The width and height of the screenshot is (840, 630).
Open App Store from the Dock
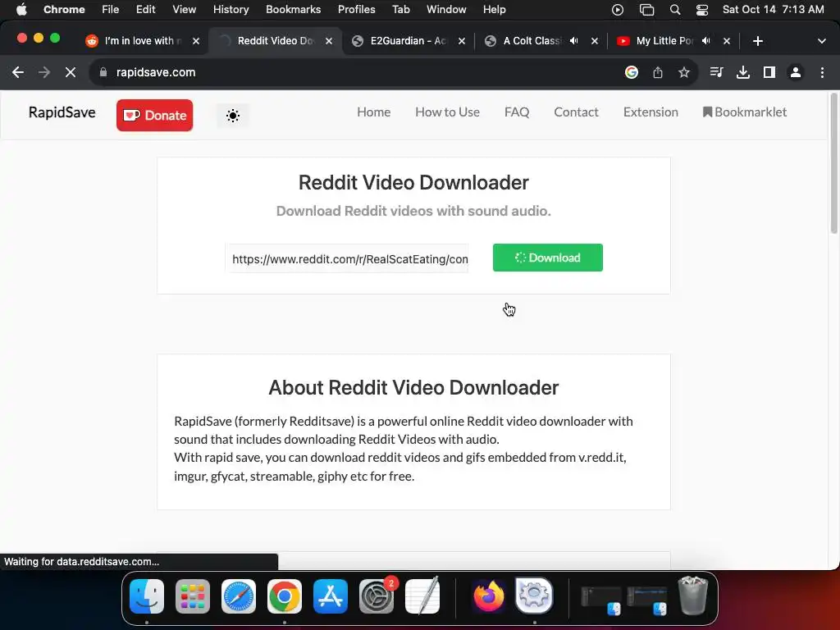(x=331, y=596)
